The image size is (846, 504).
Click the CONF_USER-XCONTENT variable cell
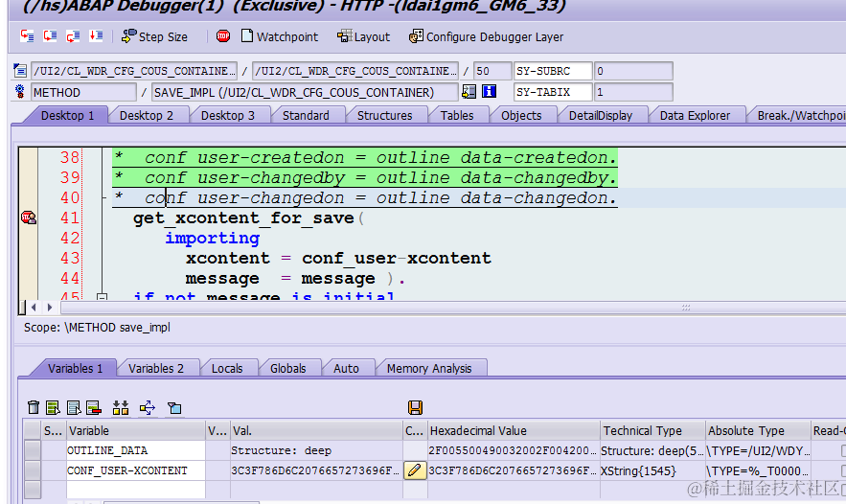tap(135, 470)
